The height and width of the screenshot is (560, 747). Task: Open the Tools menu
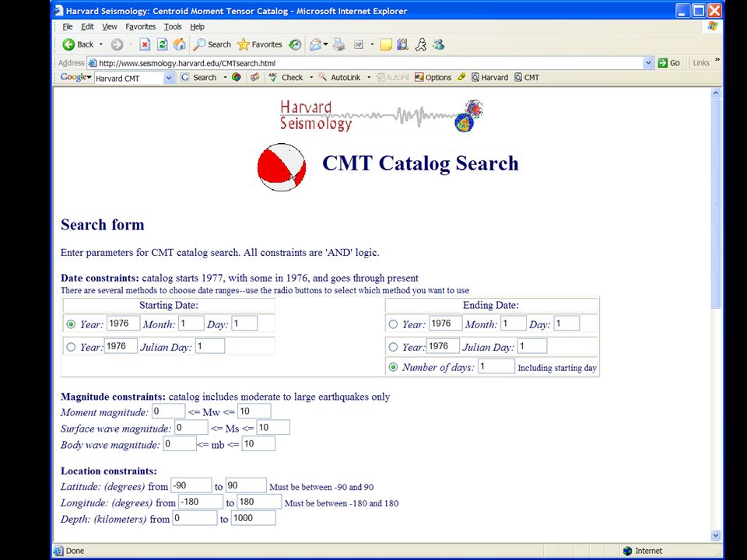(173, 26)
